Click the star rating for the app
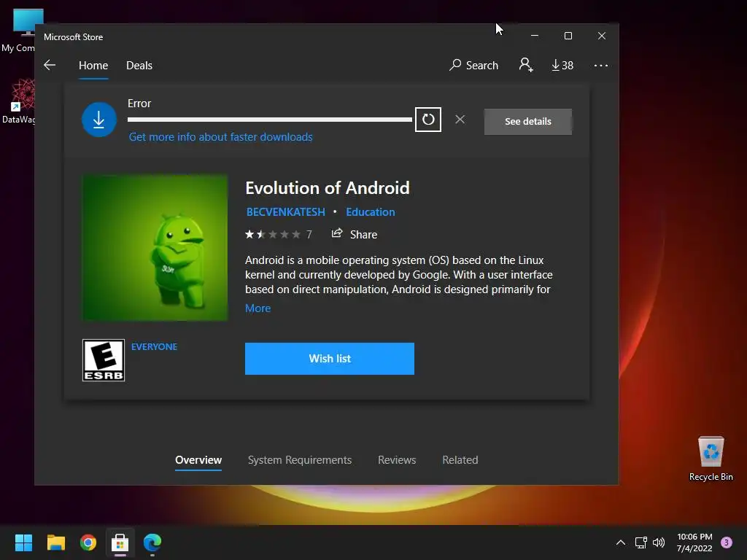 [273, 234]
